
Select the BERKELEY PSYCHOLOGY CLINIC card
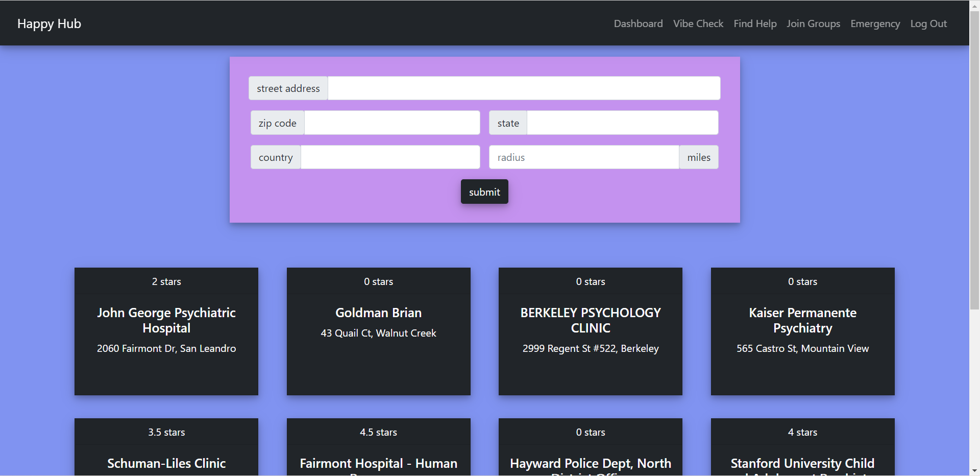(x=590, y=331)
